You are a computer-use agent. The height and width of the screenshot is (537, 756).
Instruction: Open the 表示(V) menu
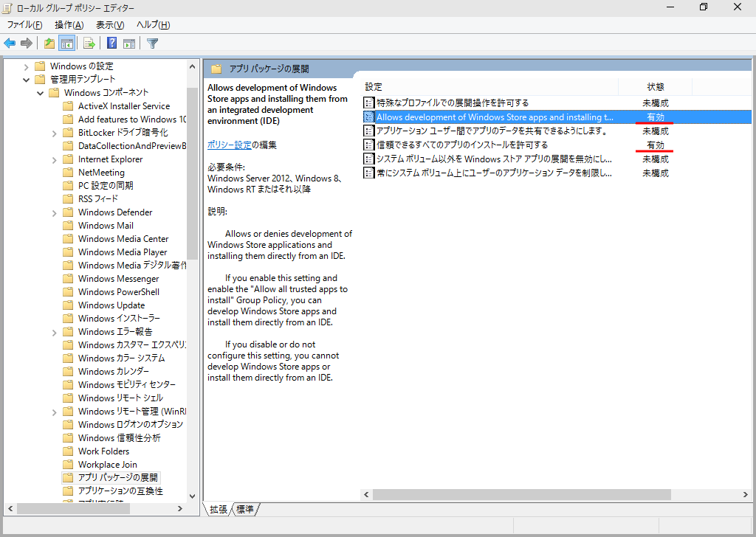pyautogui.click(x=110, y=25)
